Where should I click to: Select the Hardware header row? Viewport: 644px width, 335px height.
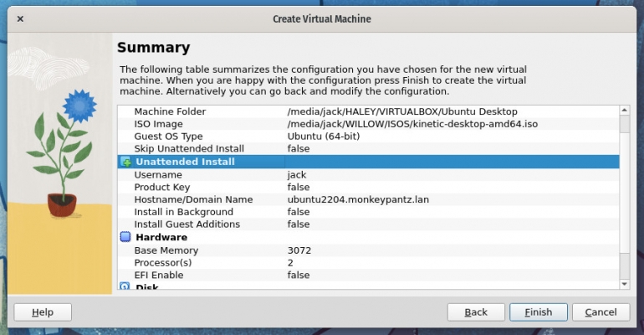click(x=368, y=237)
